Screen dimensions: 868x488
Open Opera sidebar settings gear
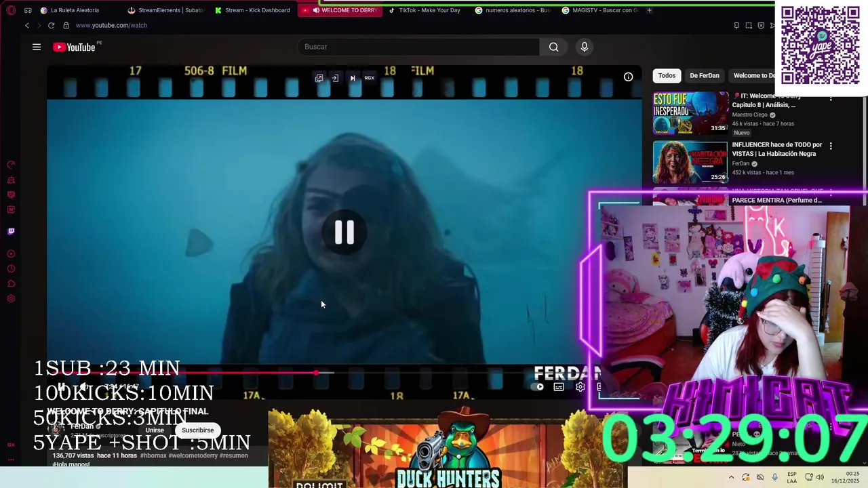(11, 299)
